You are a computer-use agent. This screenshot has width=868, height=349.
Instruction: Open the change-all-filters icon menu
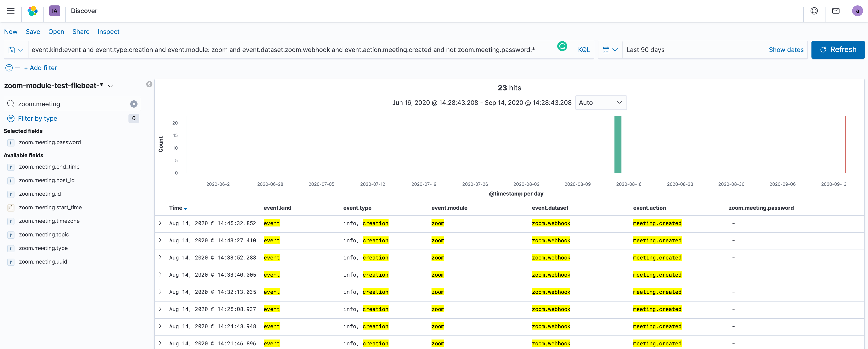pos(9,68)
